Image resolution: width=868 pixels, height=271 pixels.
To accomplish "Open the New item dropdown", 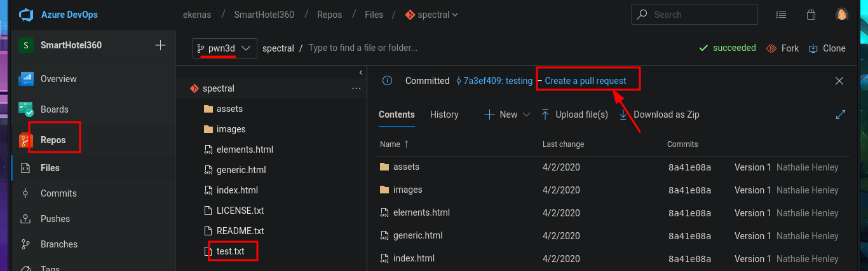I will 507,115.
